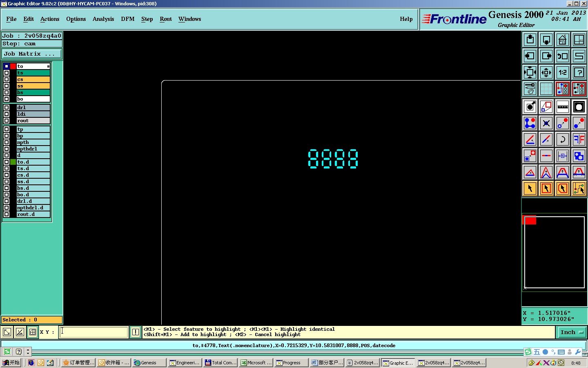588x368 pixels.
Task: Switch to Genesis taskbar window
Action: click(149, 363)
